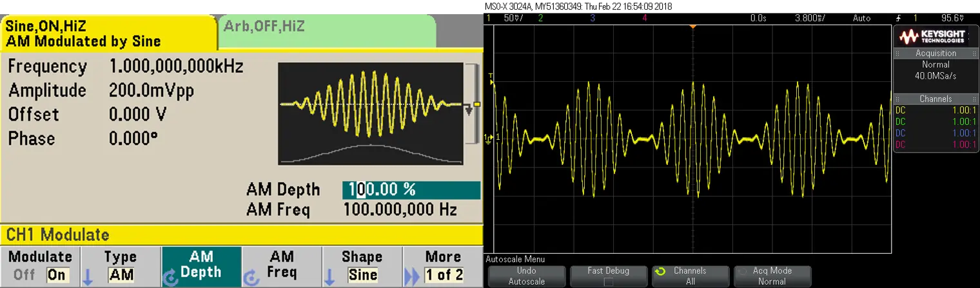Image resolution: width=980 pixels, height=288 pixels.
Task: Click the channel 1 ground level indicator
Action: [x=489, y=138]
